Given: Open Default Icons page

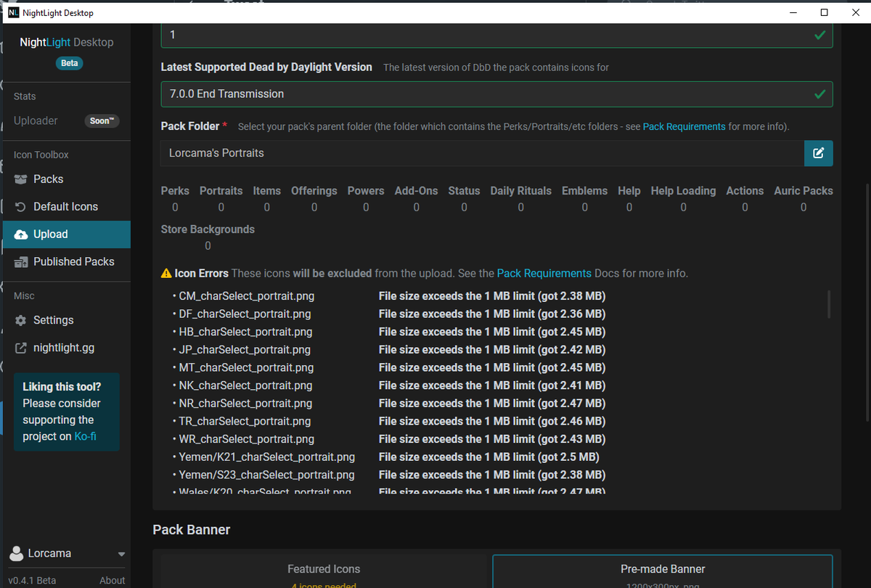Looking at the screenshot, I should 65,207.
